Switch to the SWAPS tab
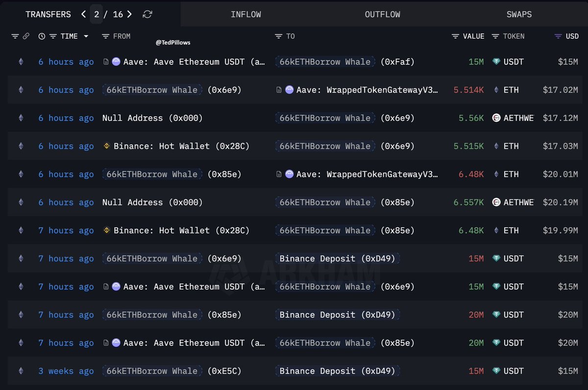 click(519, 14)
